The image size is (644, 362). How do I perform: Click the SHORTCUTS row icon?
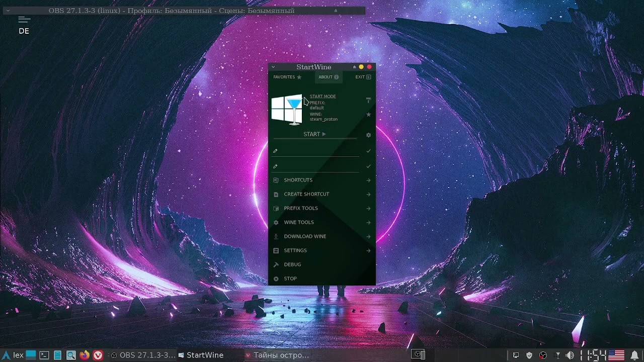(276, 180)
